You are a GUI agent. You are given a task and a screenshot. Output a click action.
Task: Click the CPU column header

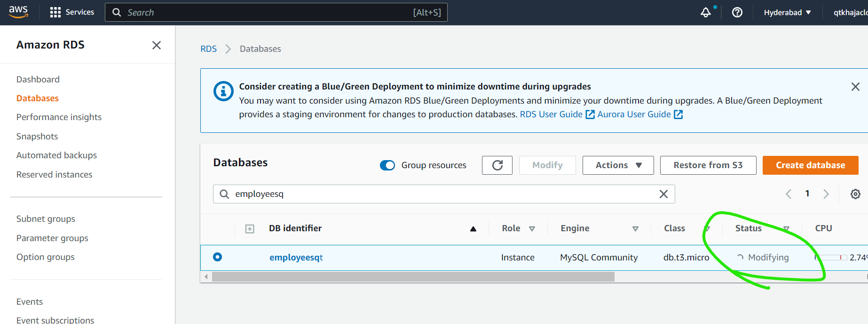click(x=823, y=228)
